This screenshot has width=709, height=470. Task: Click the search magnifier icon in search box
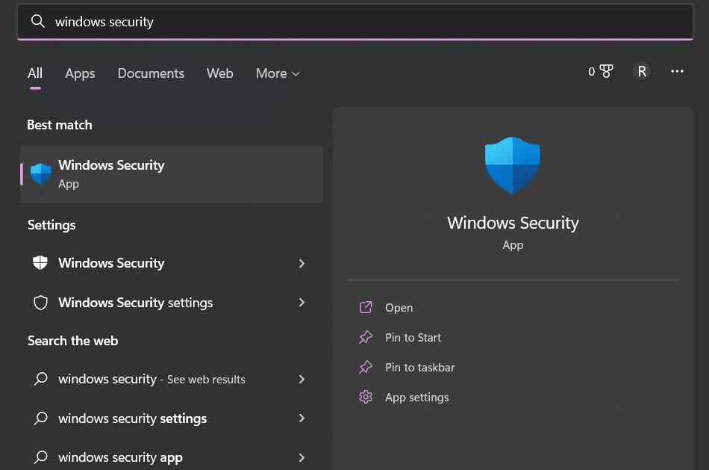(x=38, y=21)
